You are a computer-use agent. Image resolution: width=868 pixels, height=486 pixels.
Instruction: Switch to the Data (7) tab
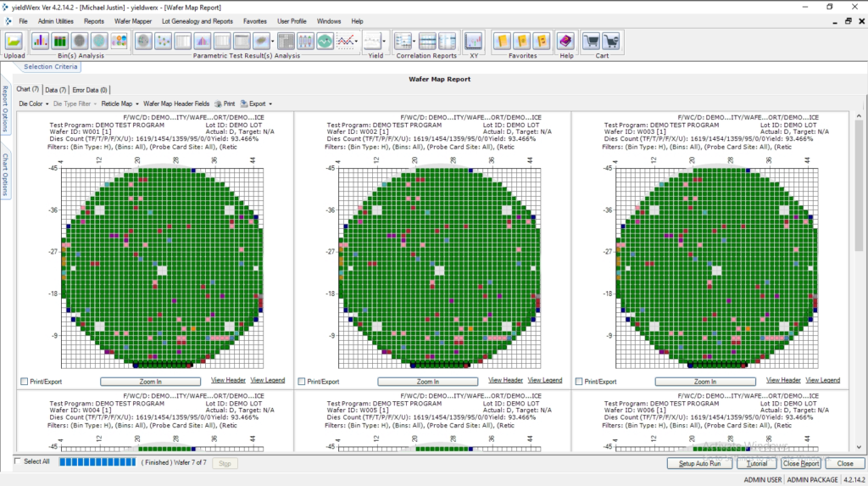pos(56,90)
